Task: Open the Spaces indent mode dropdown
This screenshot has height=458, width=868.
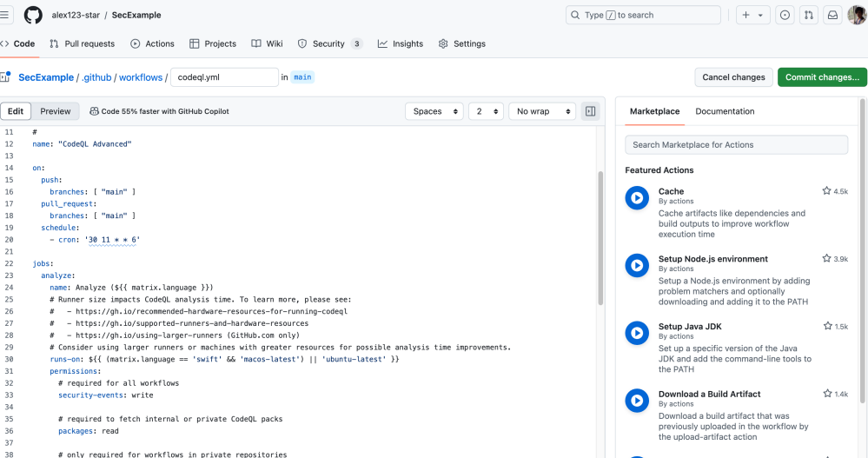Action: [x=434, y=111]
